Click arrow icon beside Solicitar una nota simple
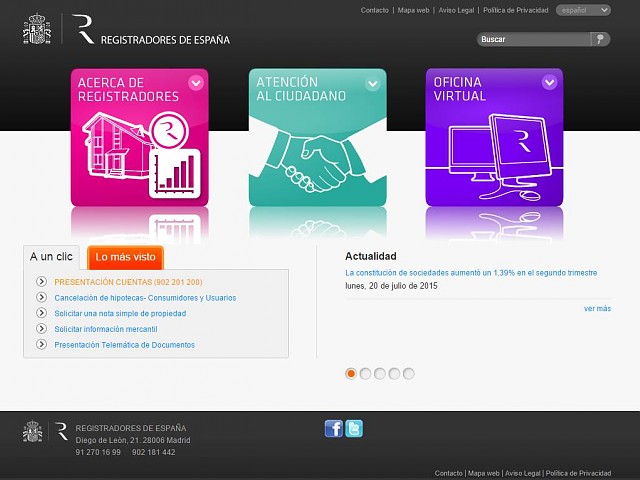 click(x=41, y=313)
